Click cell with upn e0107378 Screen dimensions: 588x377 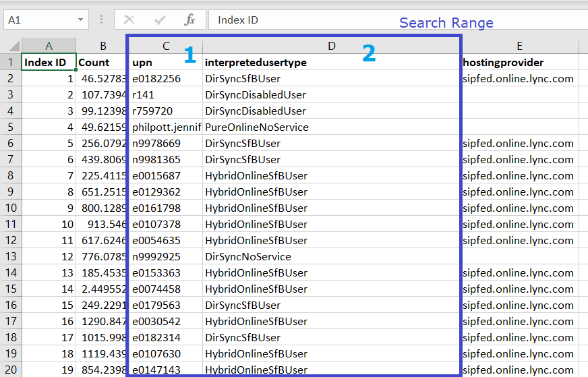[166, 224]
